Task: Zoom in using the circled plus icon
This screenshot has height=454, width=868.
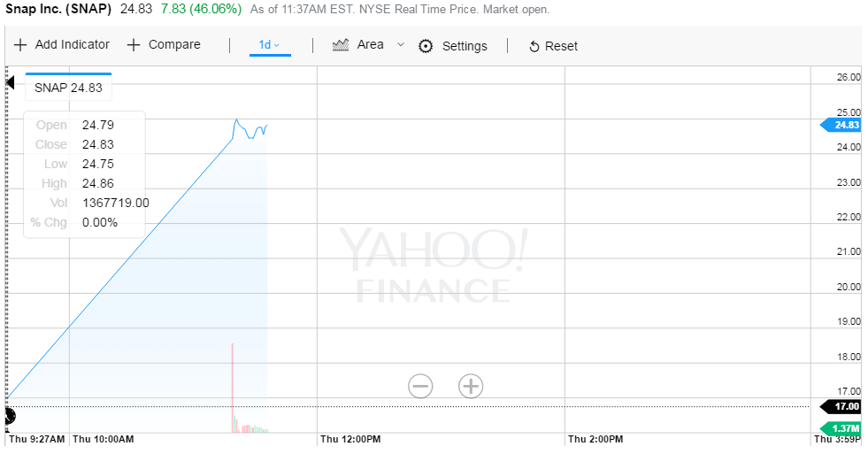Action: pos(471,386)
